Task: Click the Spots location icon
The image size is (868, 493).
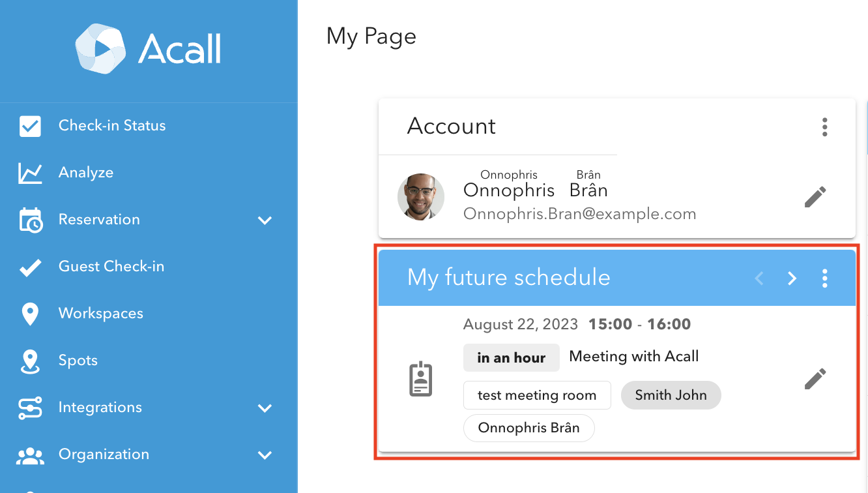Action: pos(30,361)
